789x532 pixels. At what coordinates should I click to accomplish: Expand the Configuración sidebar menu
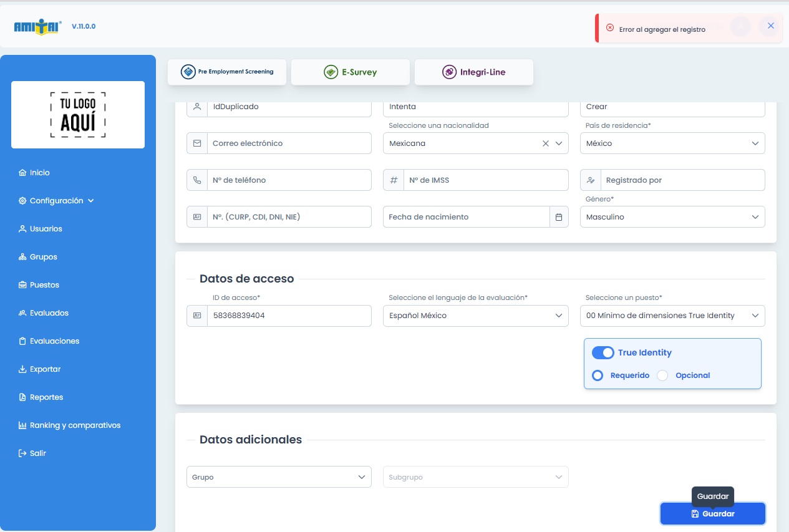[x=56, y=201]
